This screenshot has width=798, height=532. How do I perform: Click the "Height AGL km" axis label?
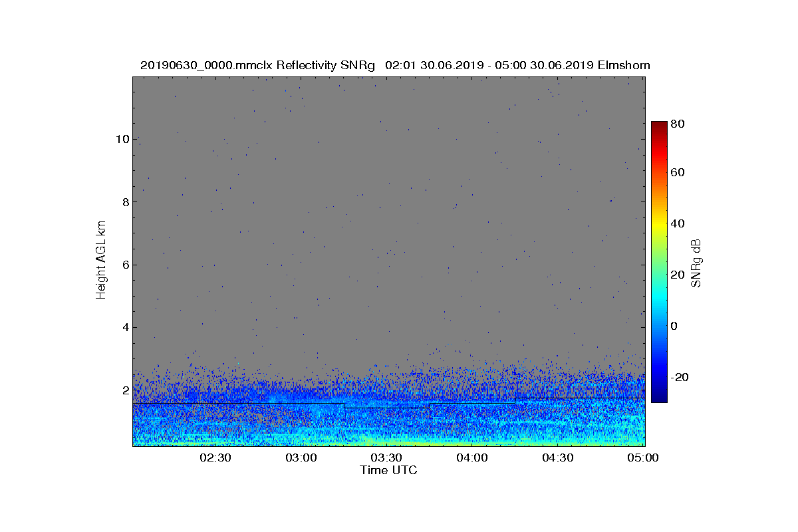[x=101, y=261]
